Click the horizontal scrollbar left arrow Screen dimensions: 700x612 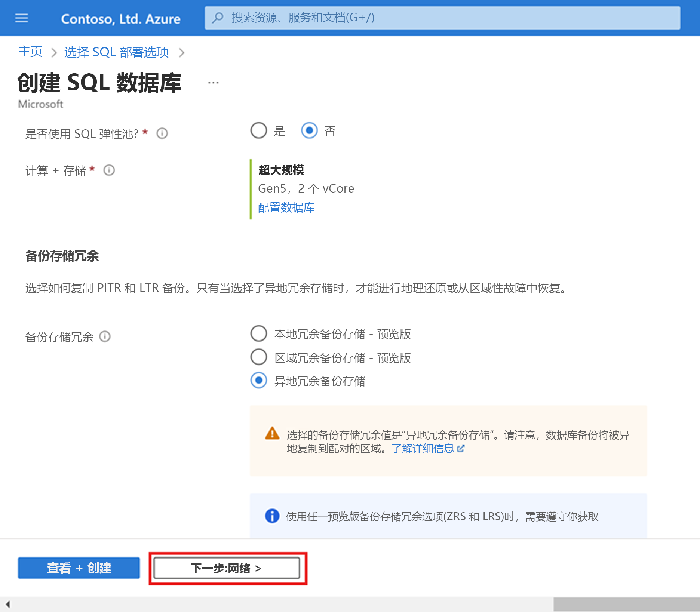[x=8, y=604]
